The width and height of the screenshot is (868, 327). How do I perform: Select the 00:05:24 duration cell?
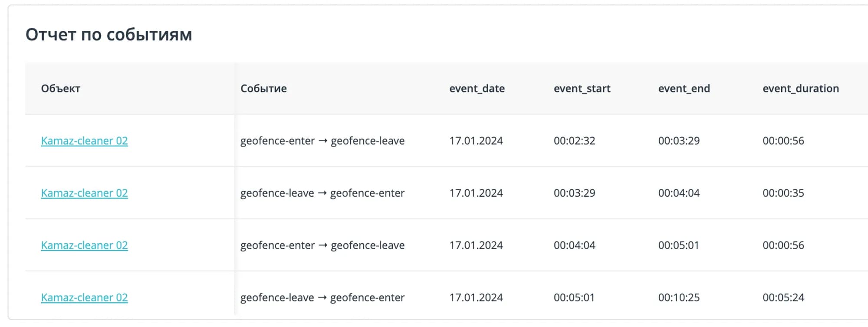(x=783, y=297)
